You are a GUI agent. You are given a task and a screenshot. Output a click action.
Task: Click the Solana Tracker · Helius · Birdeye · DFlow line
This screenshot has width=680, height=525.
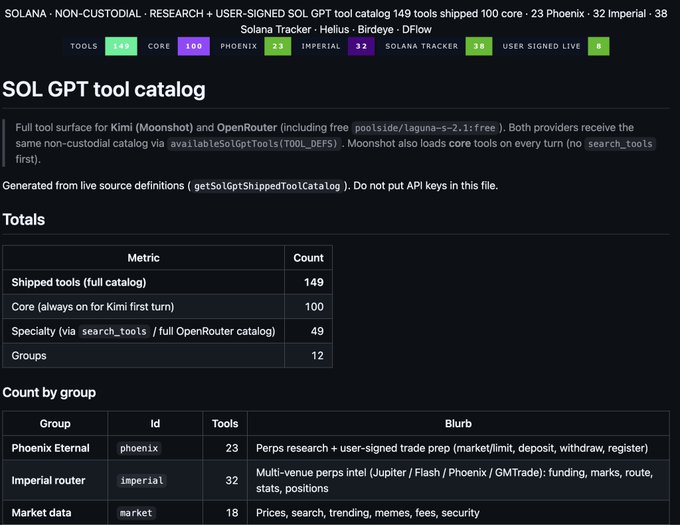pos(336,29)
